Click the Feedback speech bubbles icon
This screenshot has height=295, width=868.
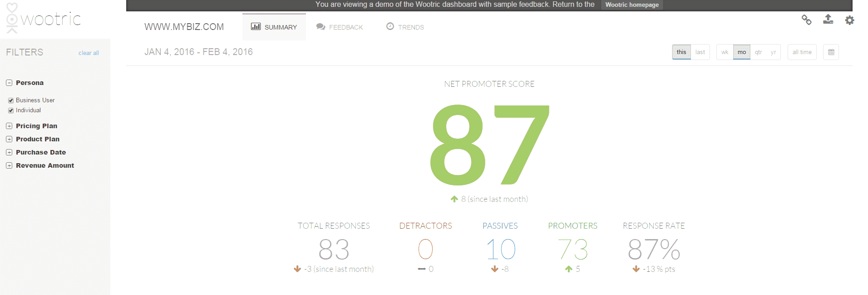coord(321,27)
